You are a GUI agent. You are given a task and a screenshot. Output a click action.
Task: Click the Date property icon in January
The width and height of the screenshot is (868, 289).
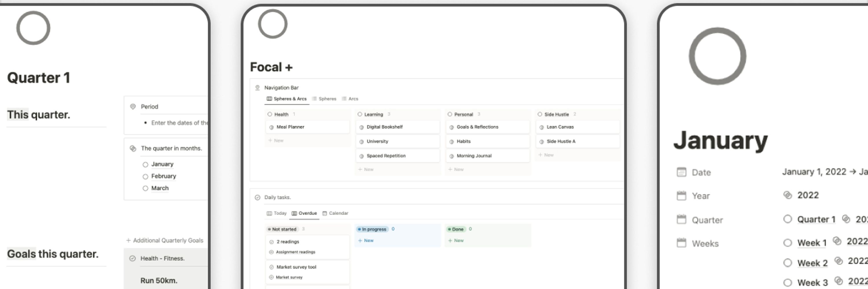(x=681, y=172)
